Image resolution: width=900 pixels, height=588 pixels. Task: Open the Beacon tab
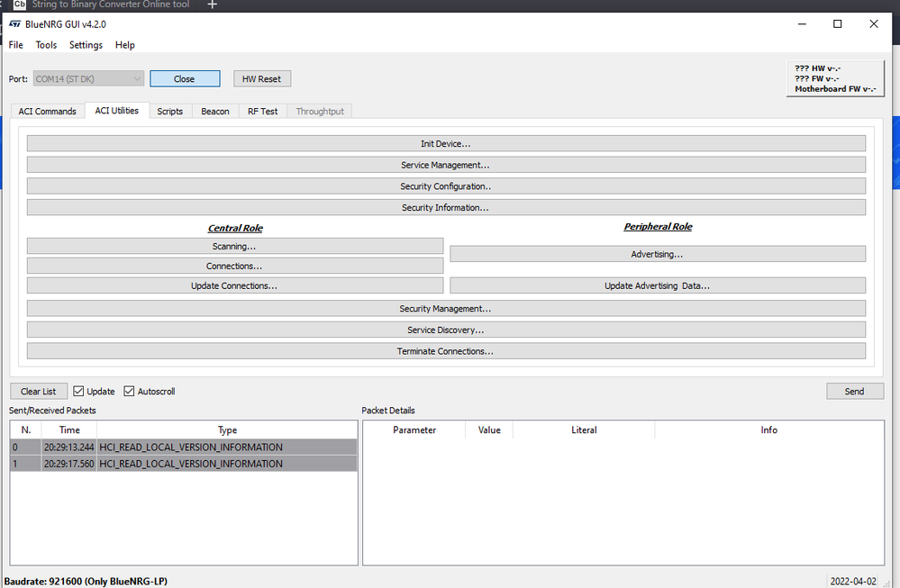[x=215, y=112]
